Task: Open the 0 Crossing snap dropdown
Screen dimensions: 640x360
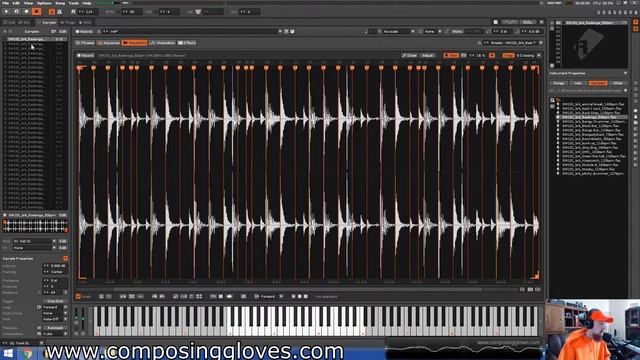Action: pyautogui.click(x=528, y=56)
